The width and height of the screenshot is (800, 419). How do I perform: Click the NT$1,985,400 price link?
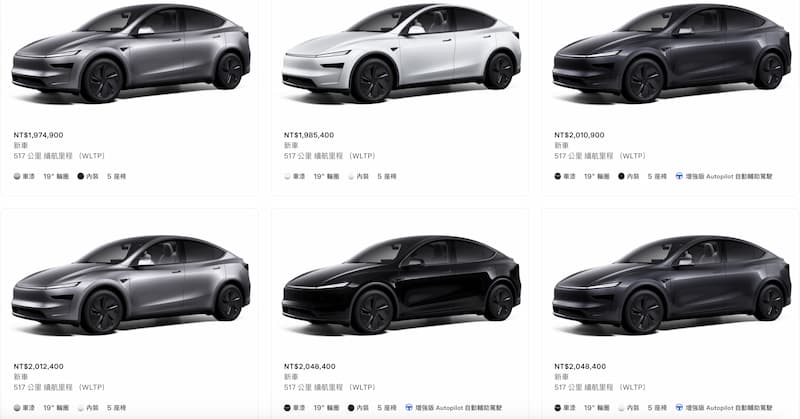tap(309, 135)
